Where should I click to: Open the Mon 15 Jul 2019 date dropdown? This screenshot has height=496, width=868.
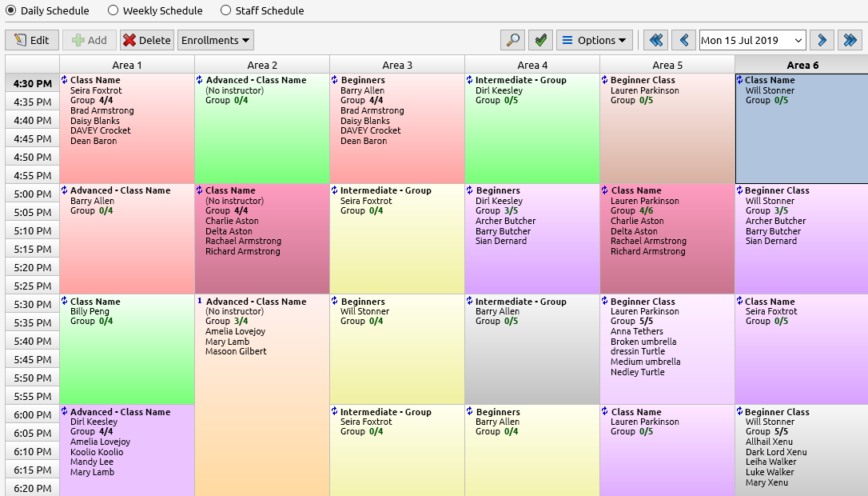pyautogui.click(x=752, y=39)
